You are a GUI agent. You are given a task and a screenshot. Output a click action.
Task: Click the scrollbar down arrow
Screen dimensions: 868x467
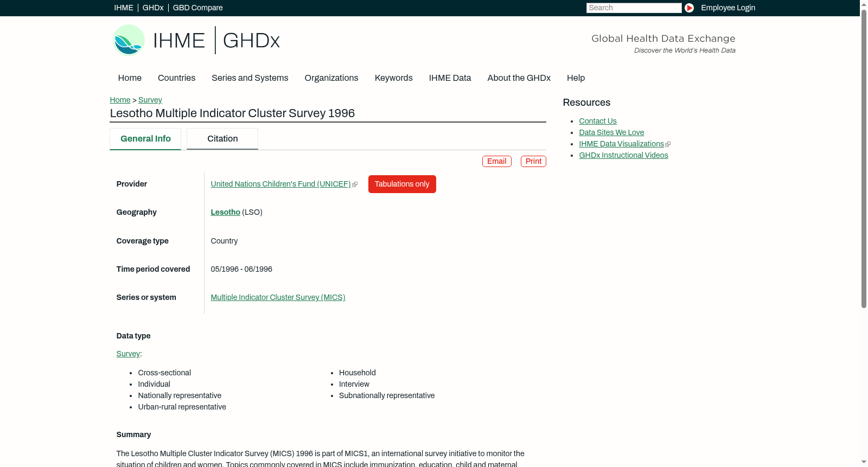coord(864,463)
